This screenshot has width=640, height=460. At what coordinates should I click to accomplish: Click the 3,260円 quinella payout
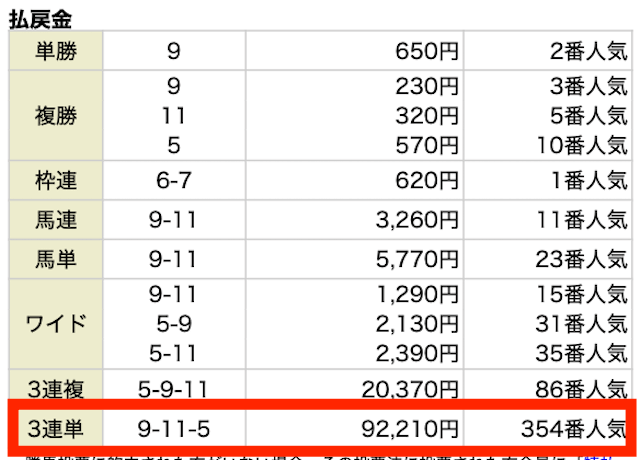pyautogui.click(x=417, y=220)
